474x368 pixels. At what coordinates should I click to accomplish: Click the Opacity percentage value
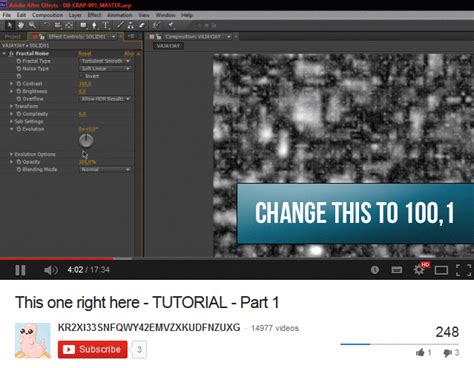pos(87,162)
